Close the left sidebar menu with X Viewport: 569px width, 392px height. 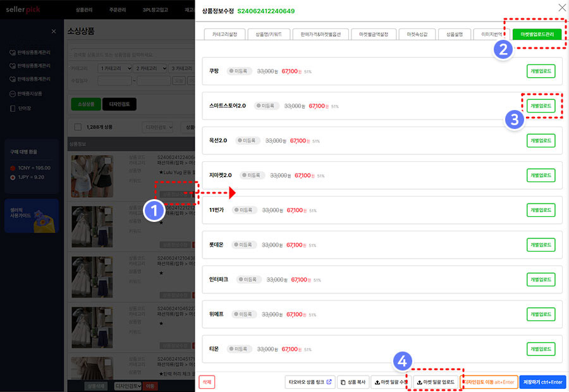pyautogui.click(x=53, y=31)
